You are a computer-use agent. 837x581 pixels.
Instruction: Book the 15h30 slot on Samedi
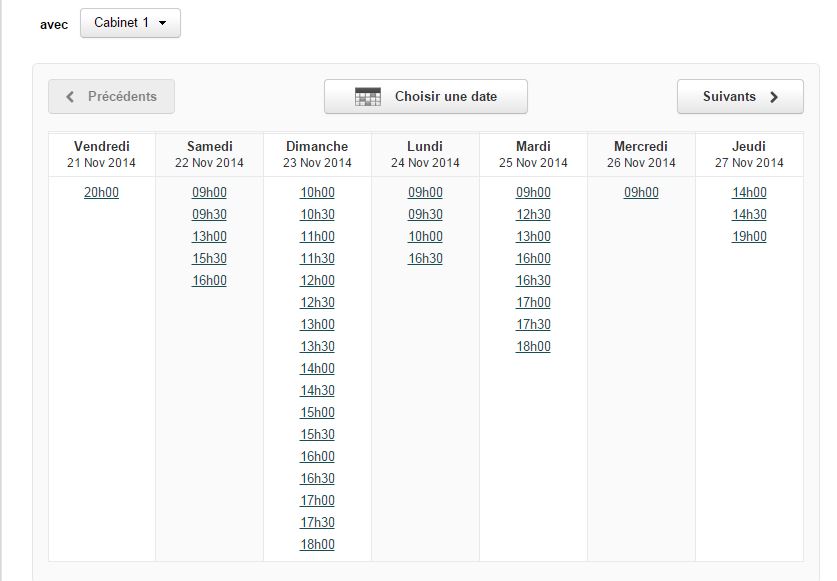(x=209, y=258)
